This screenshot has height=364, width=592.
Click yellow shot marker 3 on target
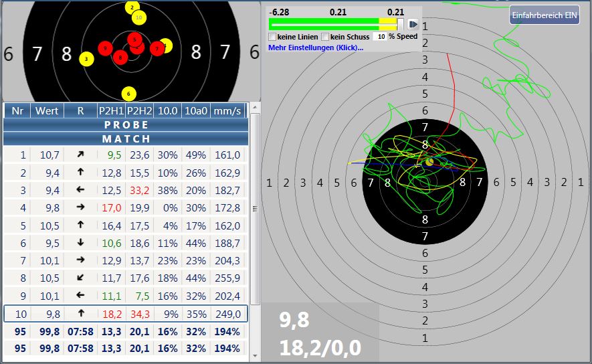[x=86, y=59]
